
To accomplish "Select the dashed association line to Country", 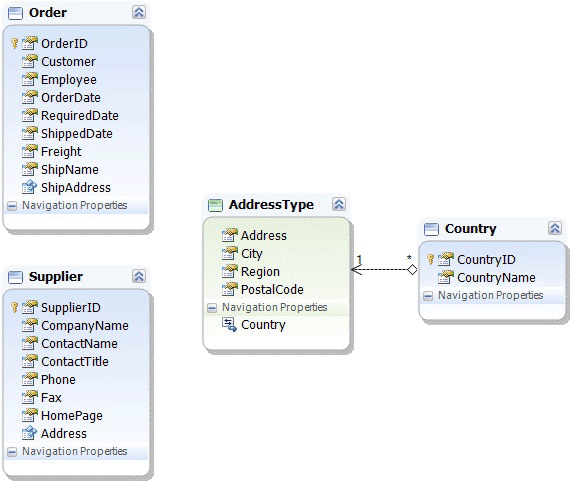I will pyautogui.click(x=384, y=270).
